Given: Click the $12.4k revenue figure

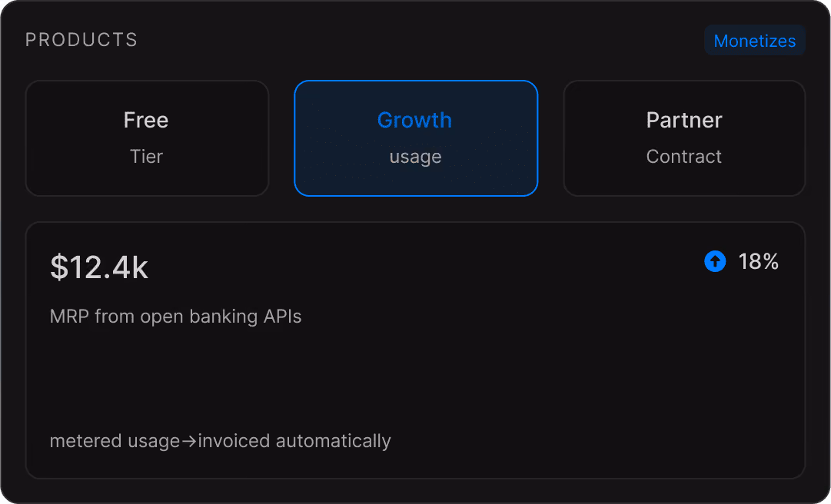Looking at the screenshot, I should coord(99,267).
